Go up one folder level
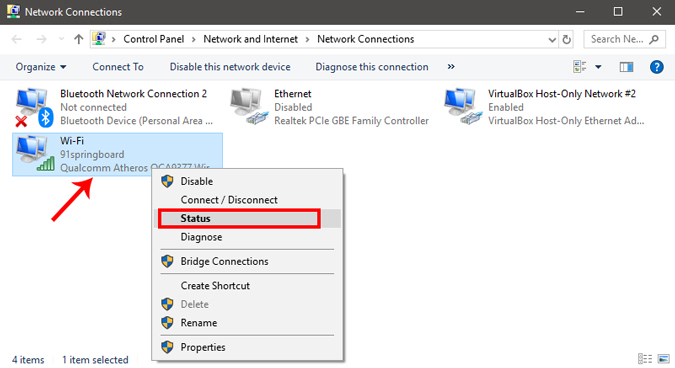The height and width of the screenshot is (368, 675). click(78, 40)
